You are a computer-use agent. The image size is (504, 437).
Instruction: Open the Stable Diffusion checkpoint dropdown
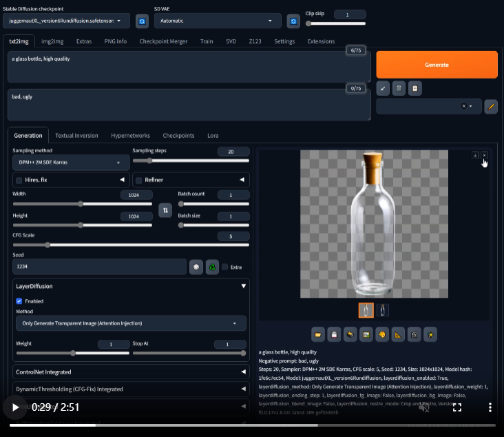coord(66,21)
